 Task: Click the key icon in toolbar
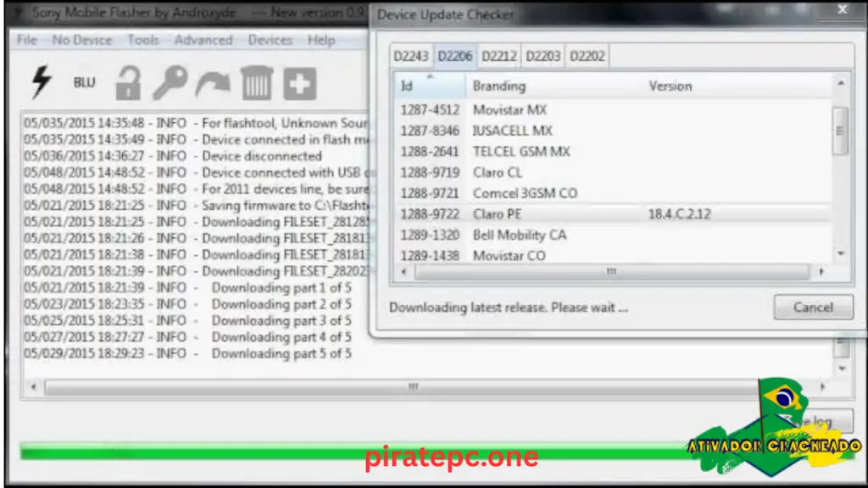170,83
